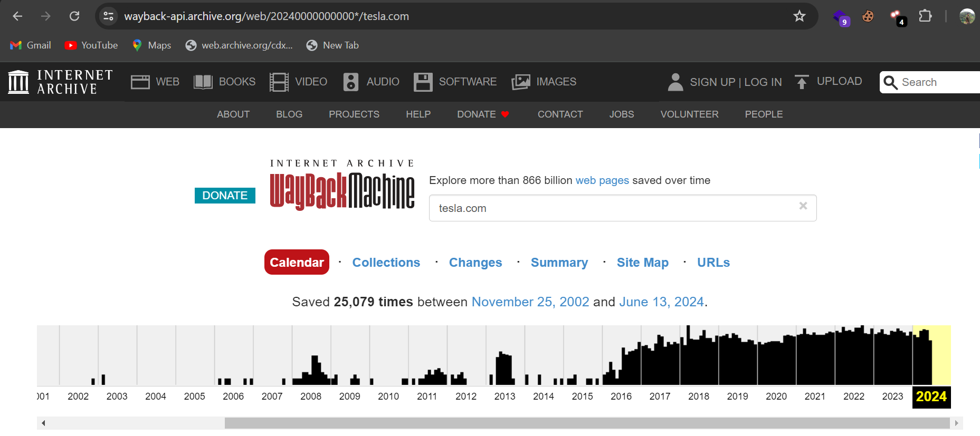Open the Help link

(418, 114)
